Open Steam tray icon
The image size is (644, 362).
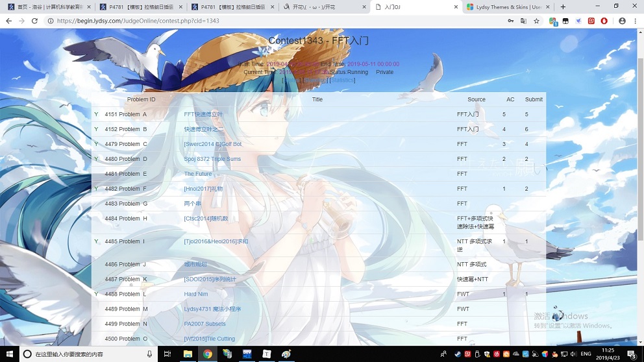point(458,354)
